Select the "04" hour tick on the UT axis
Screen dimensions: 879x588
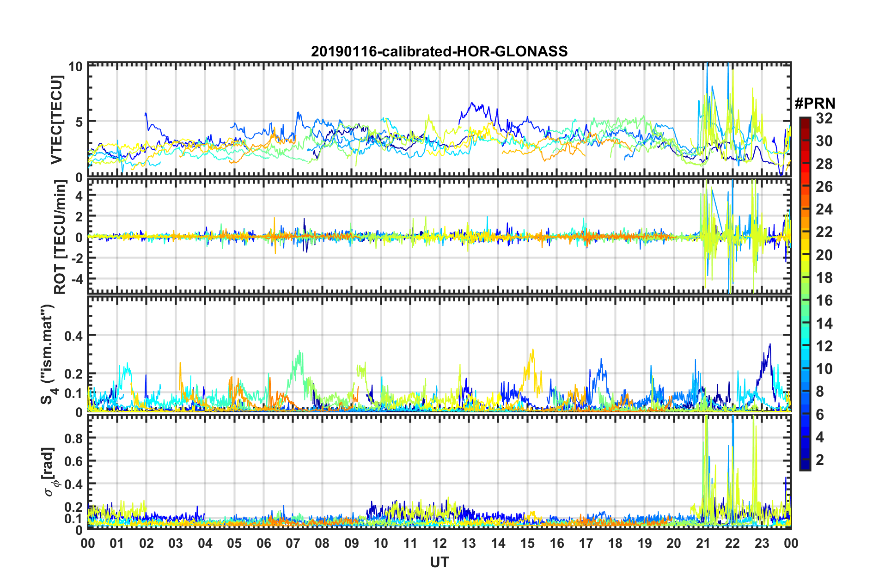(x=205, y=543)
